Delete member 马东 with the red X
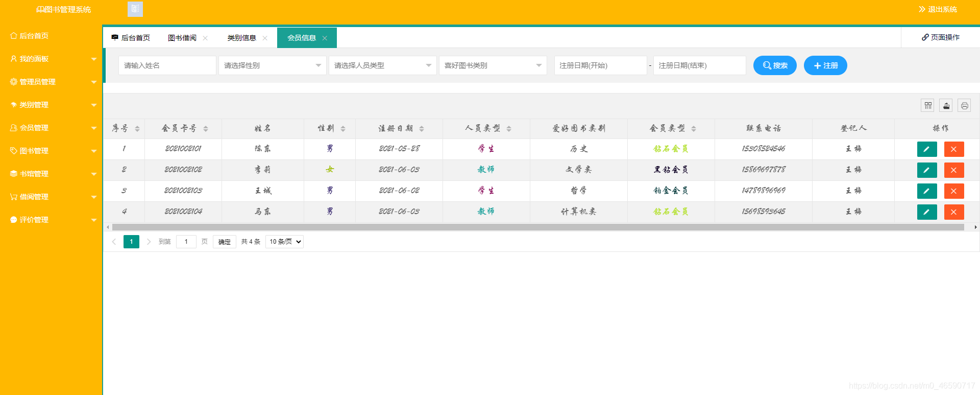This screenshot has height=395, width=980. (954, 212)
